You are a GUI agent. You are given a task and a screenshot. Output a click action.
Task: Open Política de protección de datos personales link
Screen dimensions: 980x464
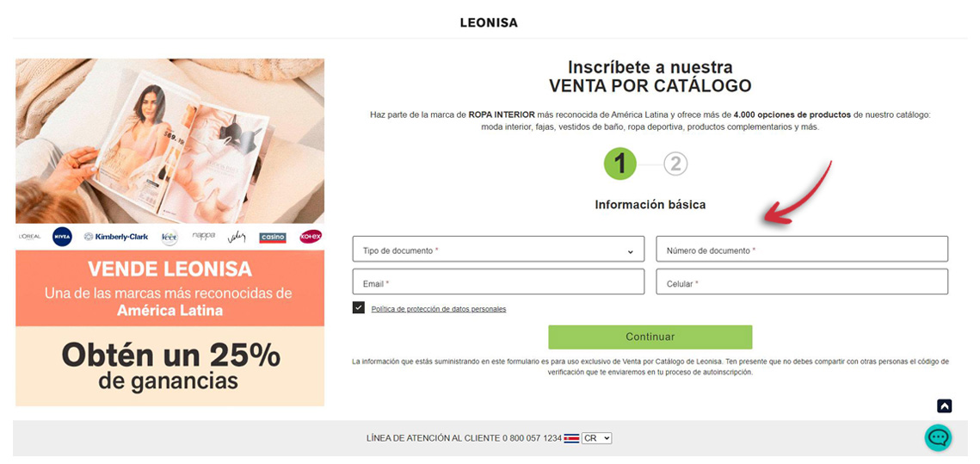coord(439,309)
